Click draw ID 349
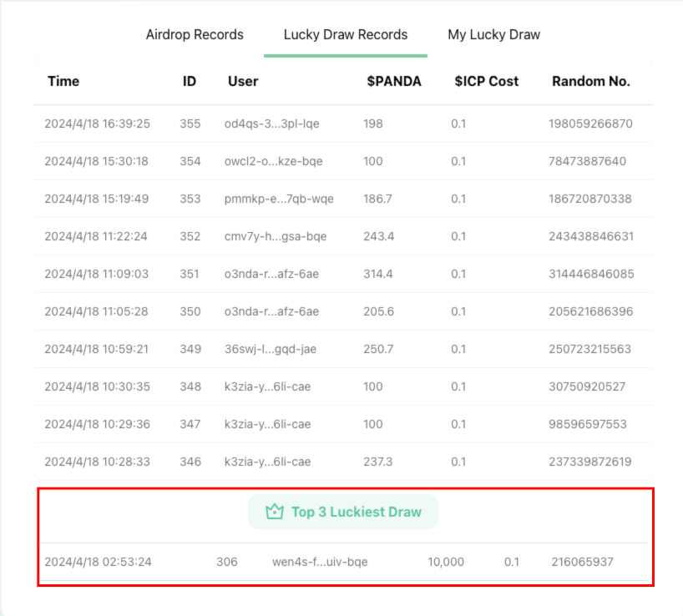 click(x=190, y=349)
